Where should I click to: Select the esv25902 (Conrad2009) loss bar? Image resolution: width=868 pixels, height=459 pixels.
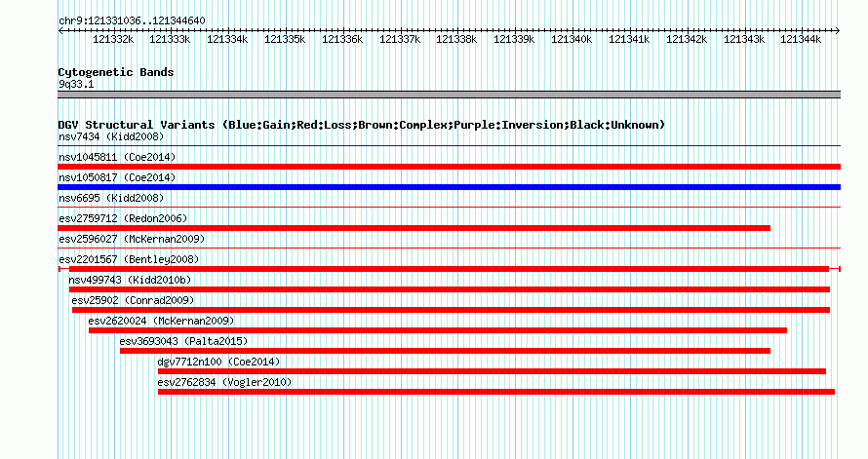(451, 310)
